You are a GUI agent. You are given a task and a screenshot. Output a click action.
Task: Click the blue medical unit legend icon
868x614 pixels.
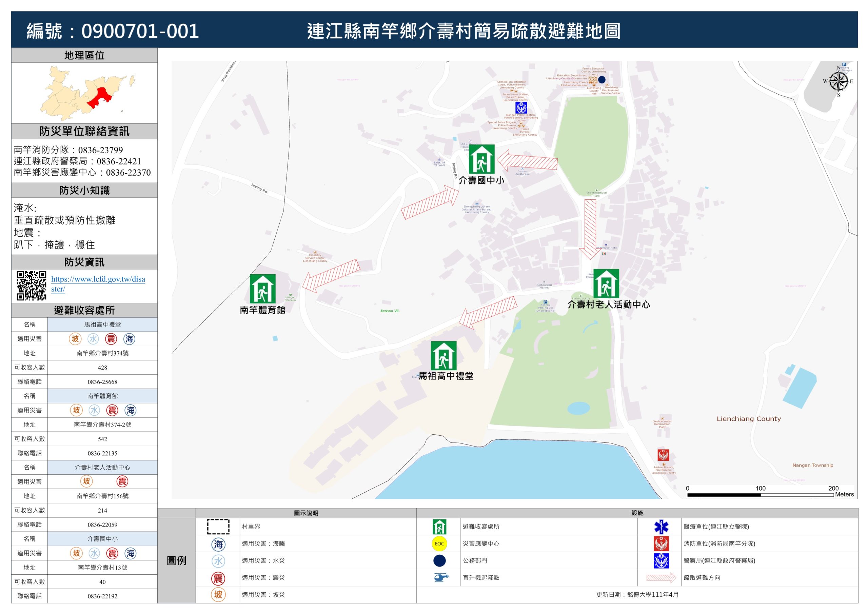coord(661,527)
